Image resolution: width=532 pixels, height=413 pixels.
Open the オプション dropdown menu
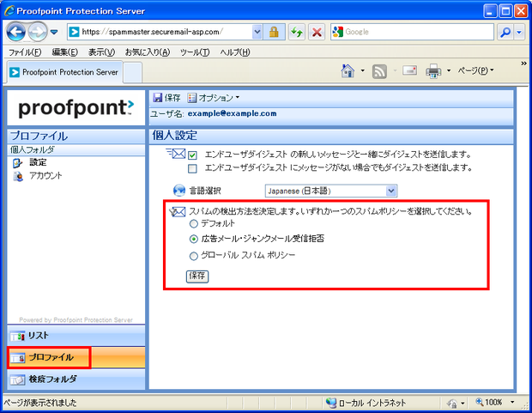pyautogui.click(x=214, y=98)
